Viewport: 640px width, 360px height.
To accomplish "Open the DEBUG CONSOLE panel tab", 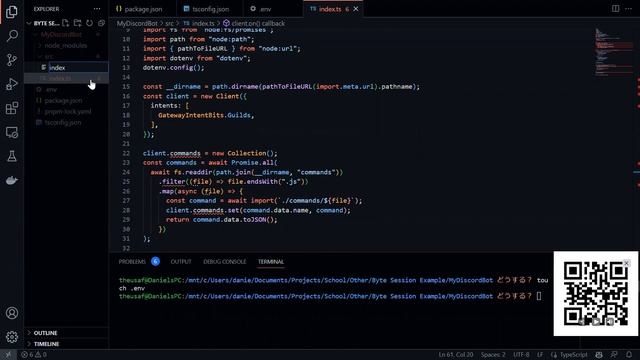I will pos(224,262).
